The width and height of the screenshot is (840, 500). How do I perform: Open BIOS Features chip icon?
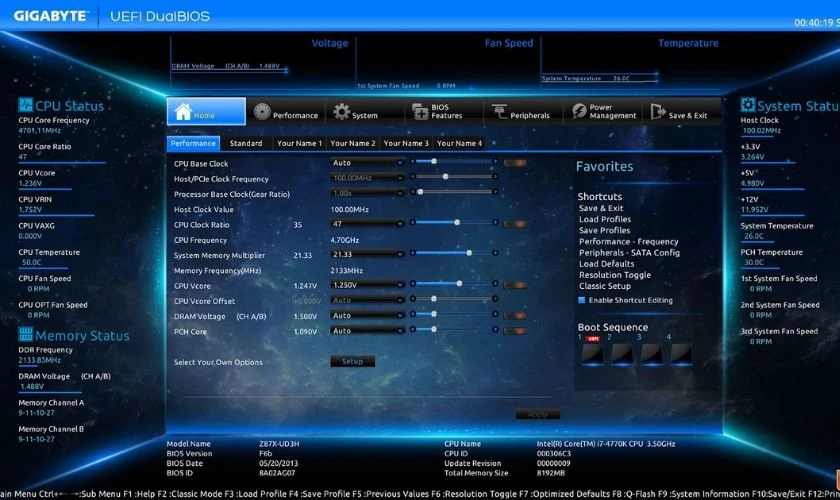pos(420,111)
